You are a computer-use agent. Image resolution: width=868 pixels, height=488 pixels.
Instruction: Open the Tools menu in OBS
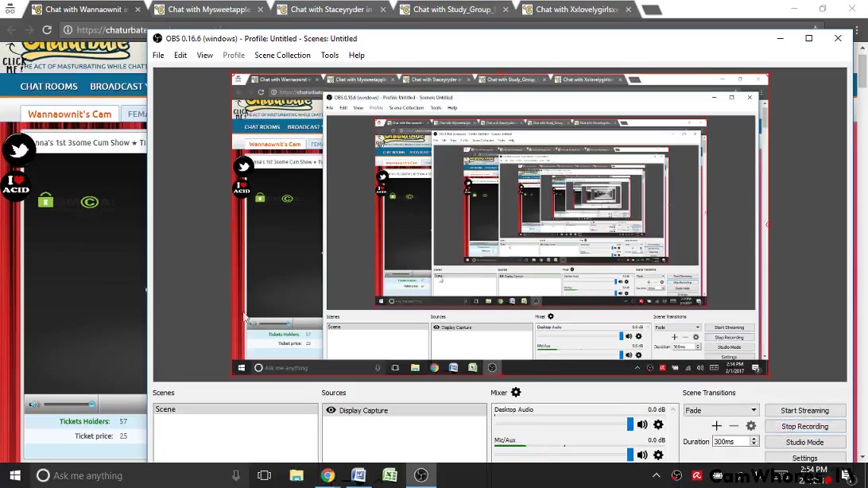point(329,56)
